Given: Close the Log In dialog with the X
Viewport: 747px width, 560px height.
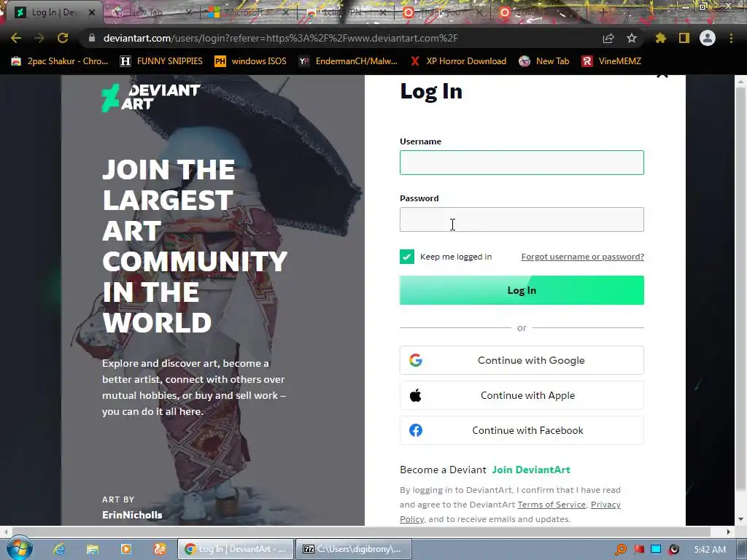Looking at the screenshot, I should pos(662,75).
